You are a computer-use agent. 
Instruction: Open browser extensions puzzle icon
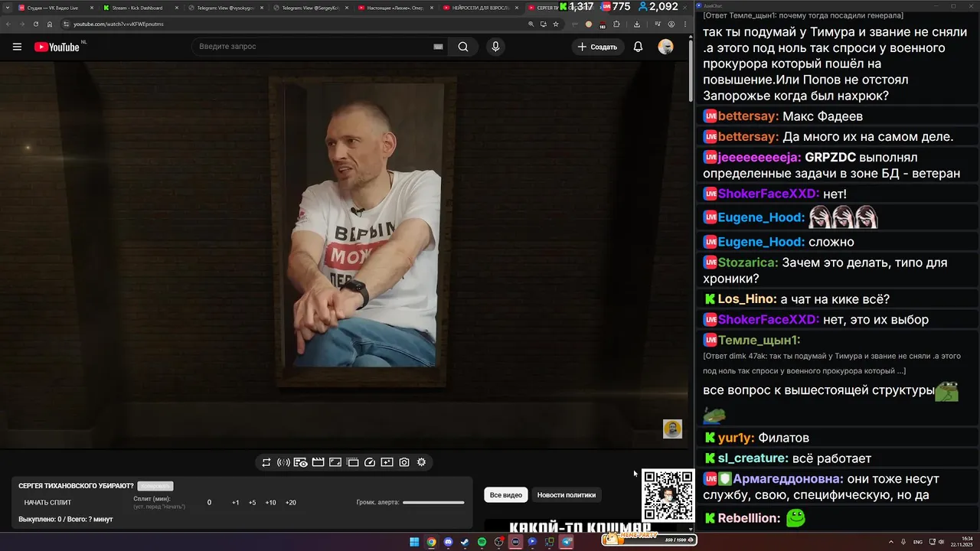click(x=616, y=24)
